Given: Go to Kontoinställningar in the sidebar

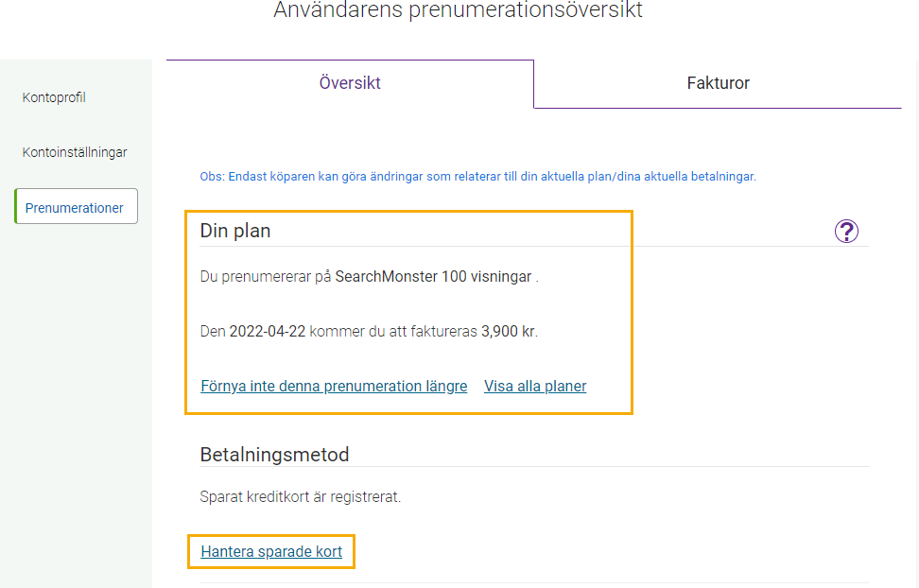Looking at the screenshot, I should 75,152.
